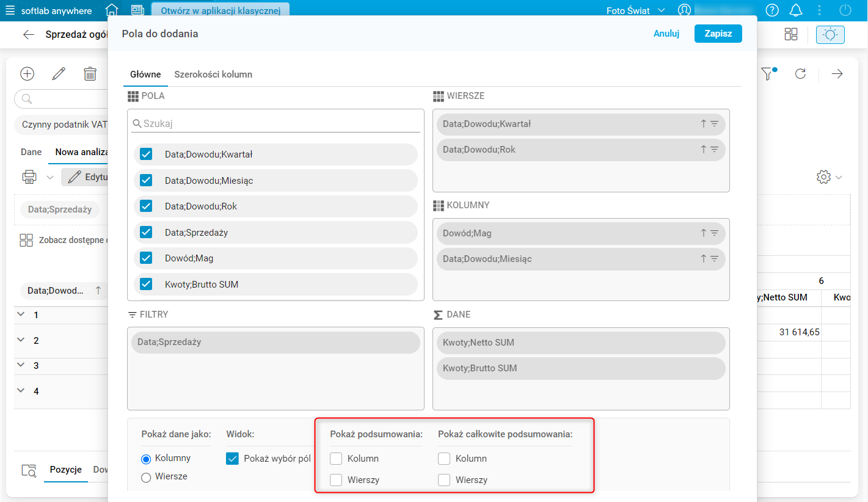Image resolution: width=868 pixels, height=502 pixels.
Task: Add a new record with plus icon
Action: [x=27, y=74]
